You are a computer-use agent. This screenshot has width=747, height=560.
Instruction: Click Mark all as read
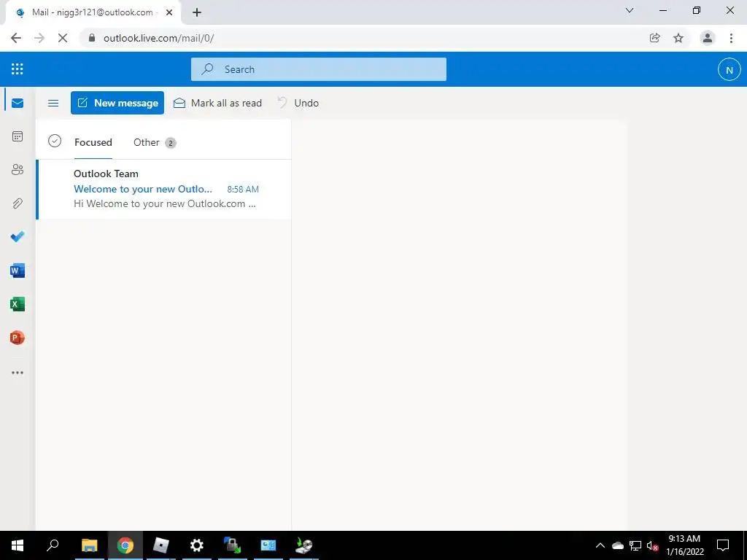click(217, 103)
